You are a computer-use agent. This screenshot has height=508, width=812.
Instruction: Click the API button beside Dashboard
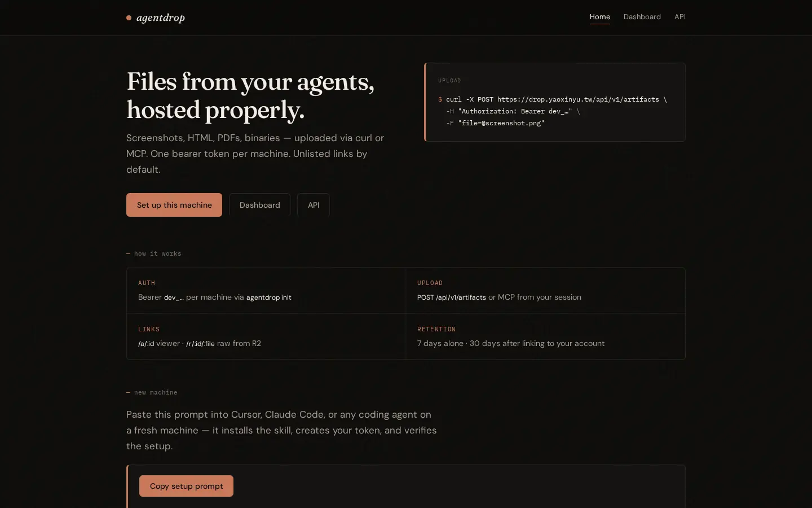click(314, 205)
